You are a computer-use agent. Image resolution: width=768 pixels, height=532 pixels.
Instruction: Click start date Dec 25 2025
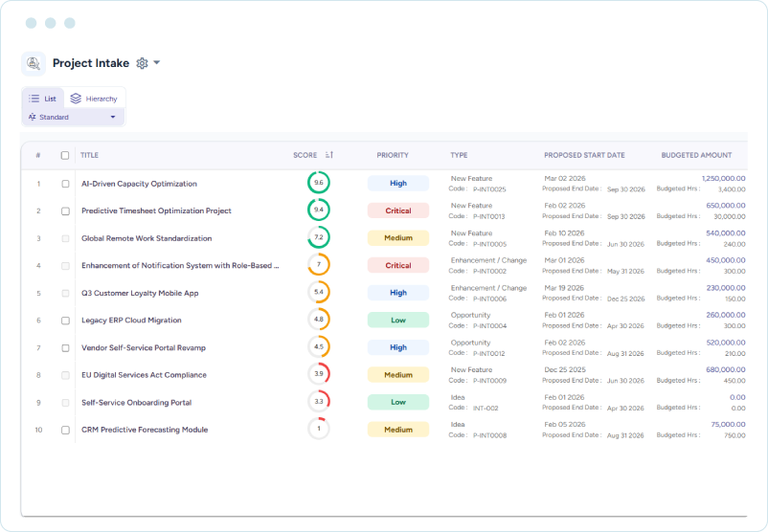(x=565, y=369)
